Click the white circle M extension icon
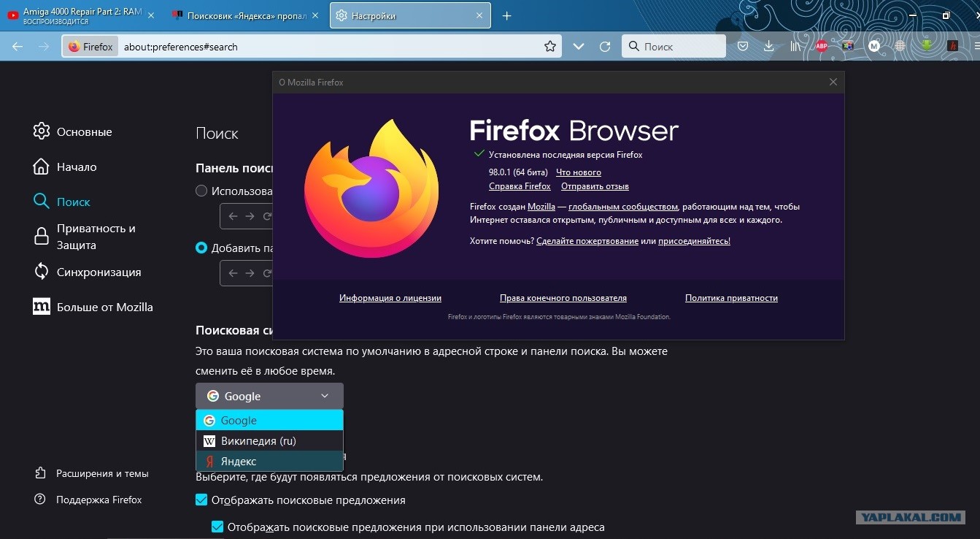980x539 pixels. [x=874, y=46]
